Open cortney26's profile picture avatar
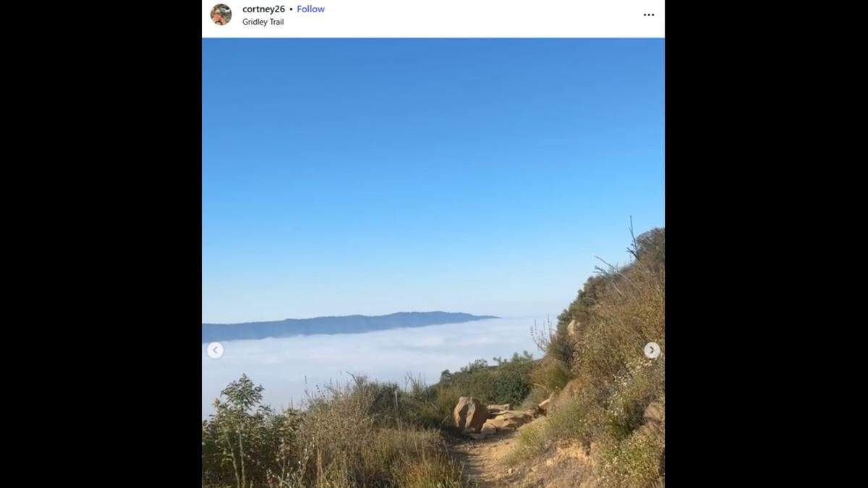 [221, 14]
